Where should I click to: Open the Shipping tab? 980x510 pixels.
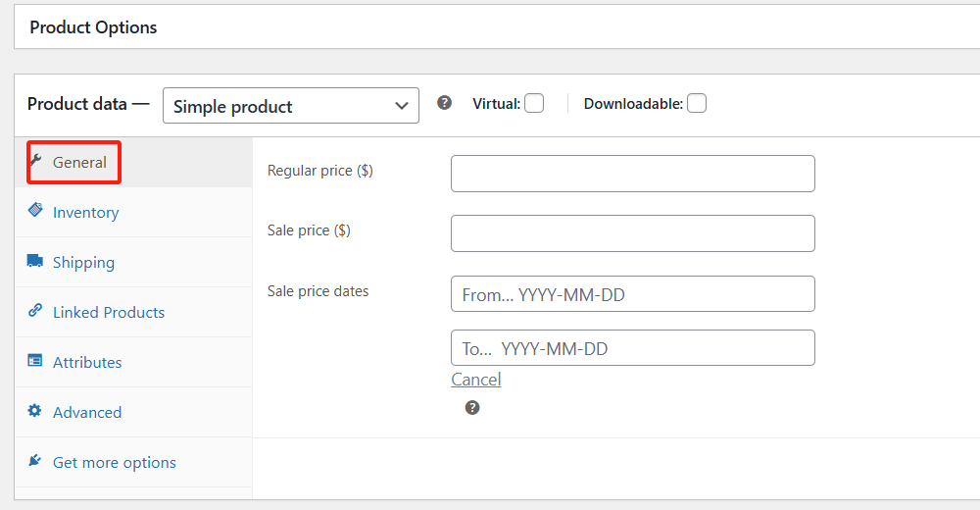tap(133, 262)
